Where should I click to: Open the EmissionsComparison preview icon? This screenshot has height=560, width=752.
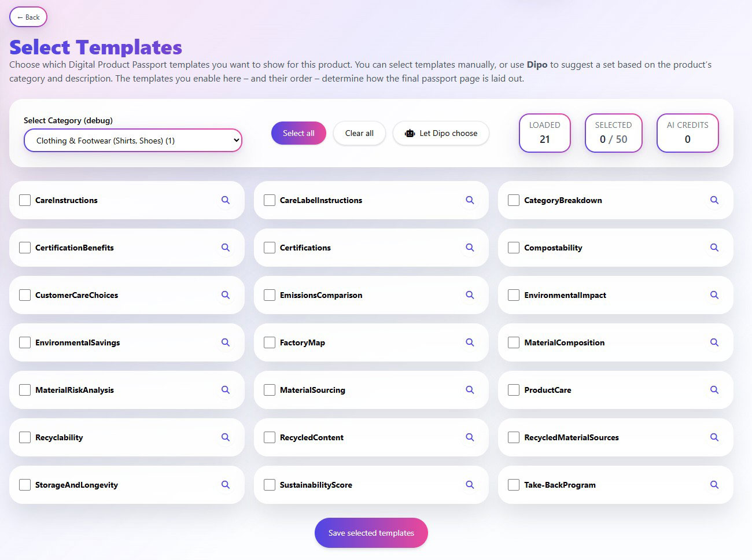(470, 295)
